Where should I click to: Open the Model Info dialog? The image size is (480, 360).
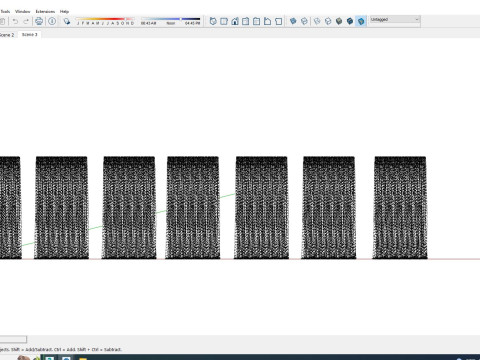point(52,21)
